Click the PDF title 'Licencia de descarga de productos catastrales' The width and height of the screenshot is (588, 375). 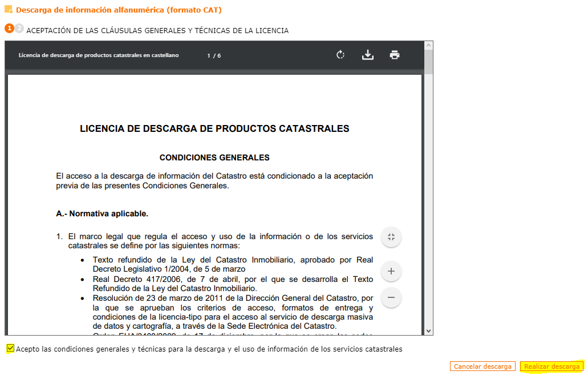[x=99, y=55]
